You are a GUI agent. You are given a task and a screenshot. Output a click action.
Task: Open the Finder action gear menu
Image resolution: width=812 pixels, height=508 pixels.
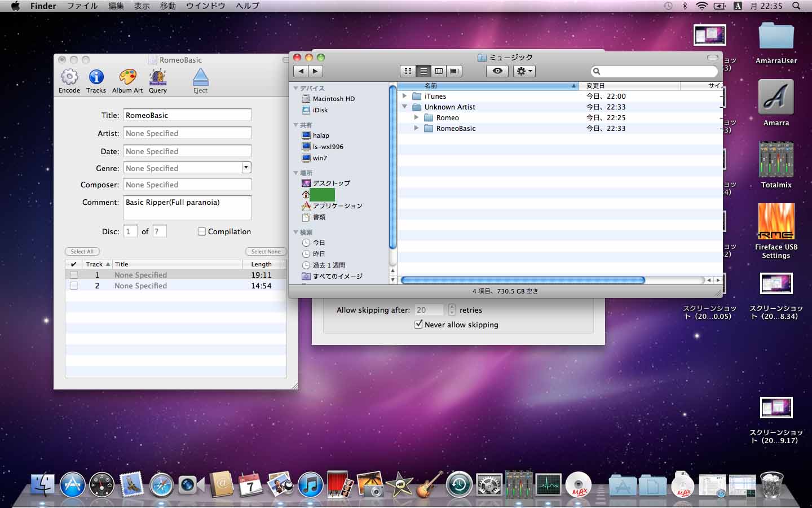(524, 71)
